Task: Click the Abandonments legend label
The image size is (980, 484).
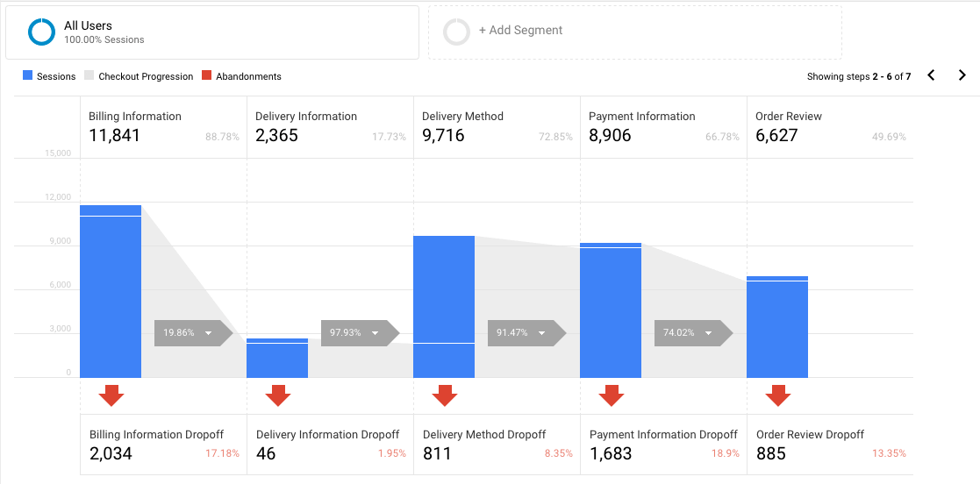Action: click(249, 76)
